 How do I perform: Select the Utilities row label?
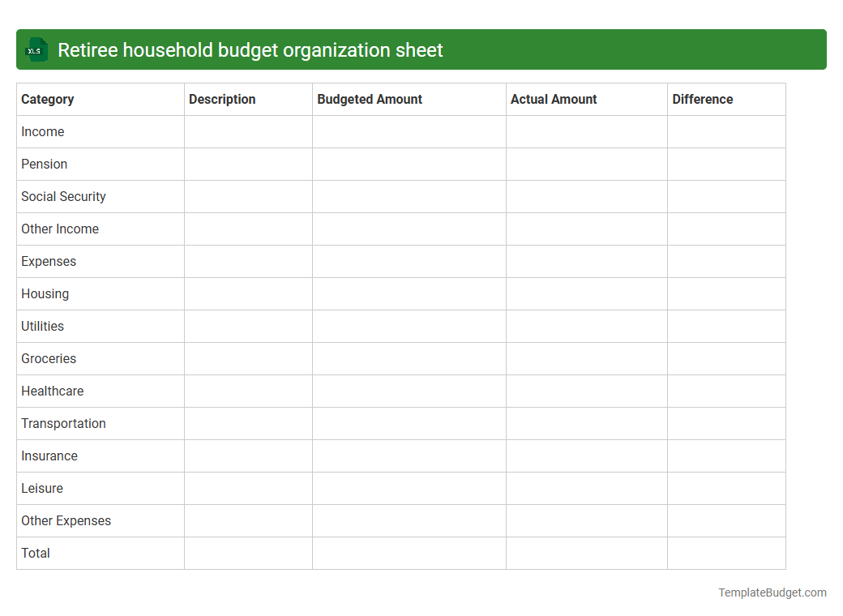[41, 326]
